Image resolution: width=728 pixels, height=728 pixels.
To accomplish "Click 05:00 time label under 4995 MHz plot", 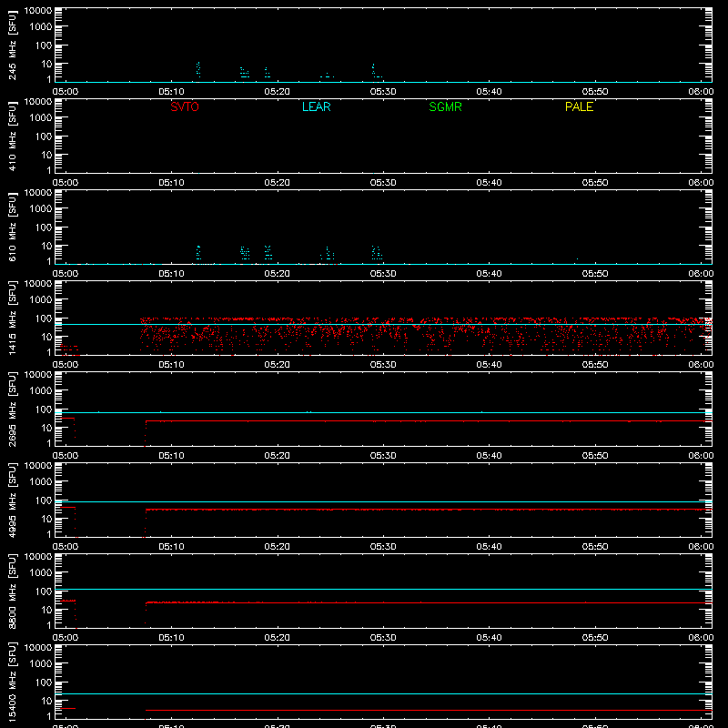I will pos(66,547).
